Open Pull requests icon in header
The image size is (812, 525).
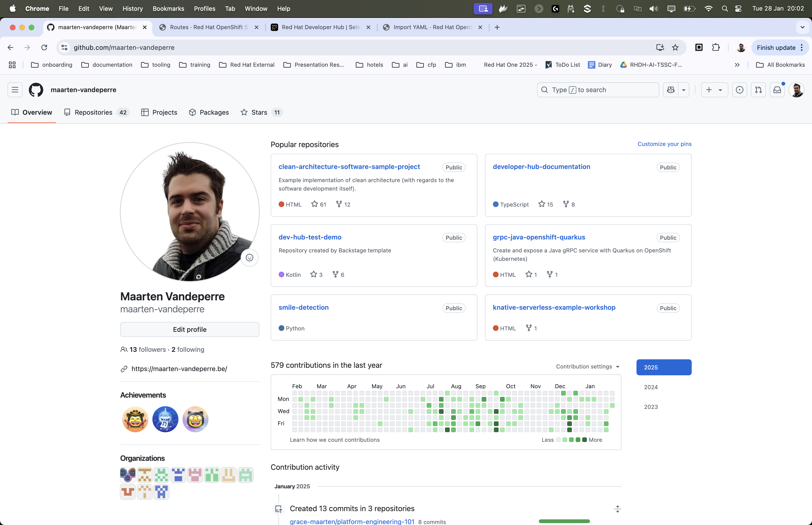758,90
